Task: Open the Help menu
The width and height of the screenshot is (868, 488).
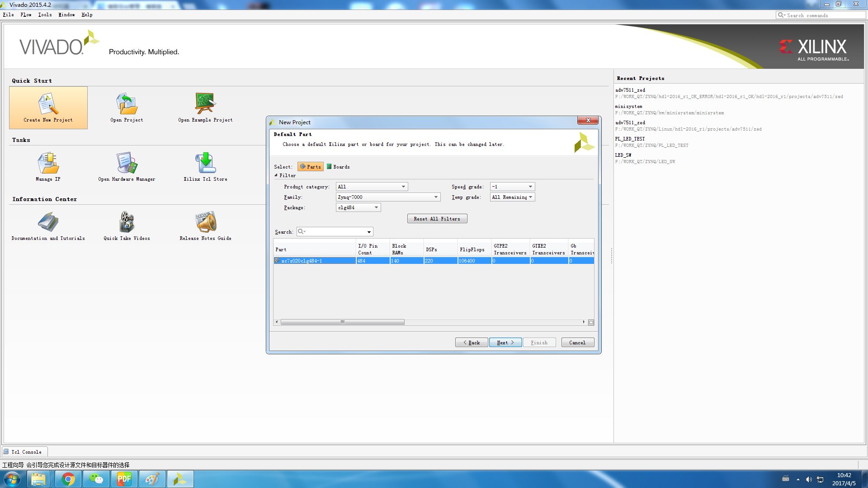Action: [x=87, y=15]
